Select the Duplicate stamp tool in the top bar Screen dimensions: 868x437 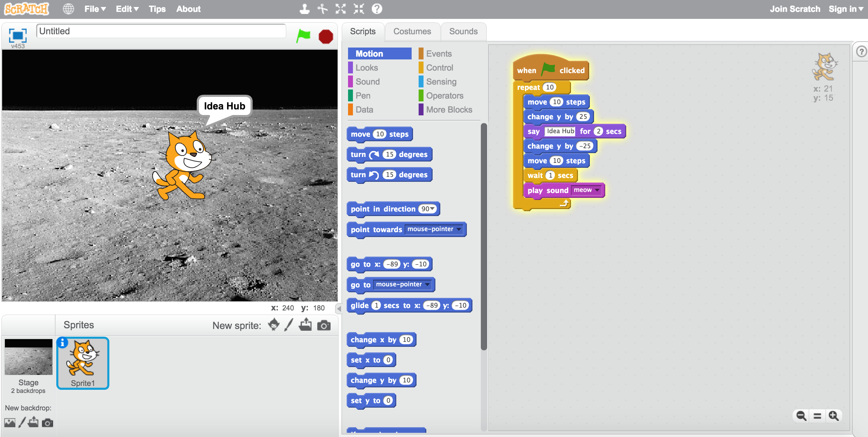coord(304,9)
